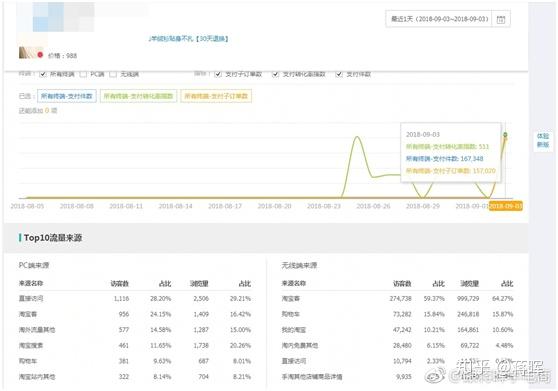Uncheck the 支付转化率指数 checkbox

(x=275, y=74)
